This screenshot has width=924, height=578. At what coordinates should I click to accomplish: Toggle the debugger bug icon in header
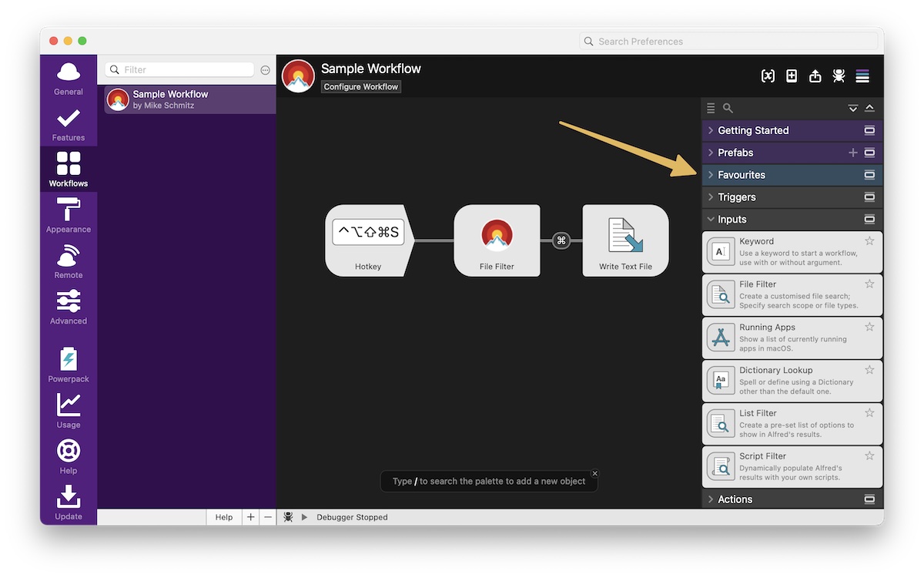839,76
